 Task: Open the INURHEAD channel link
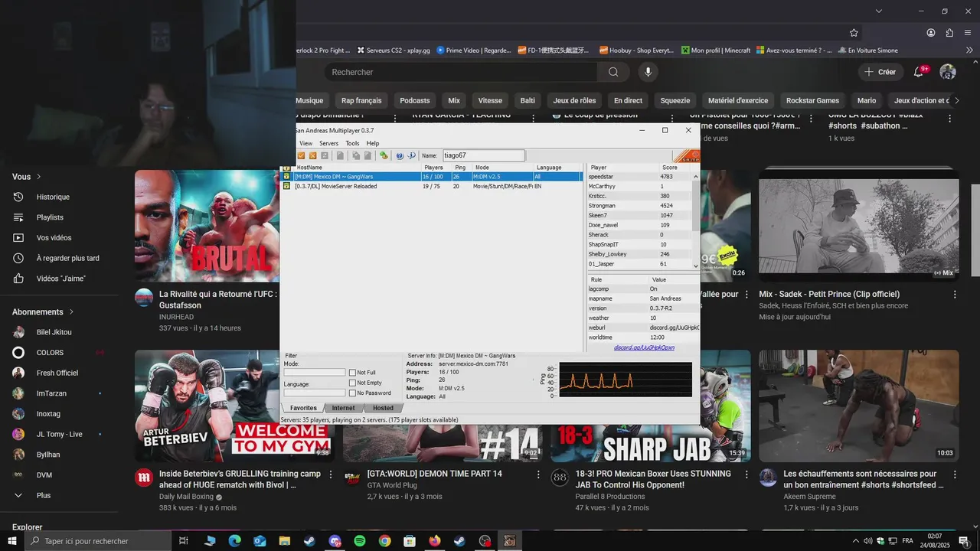tap(176, 317)
